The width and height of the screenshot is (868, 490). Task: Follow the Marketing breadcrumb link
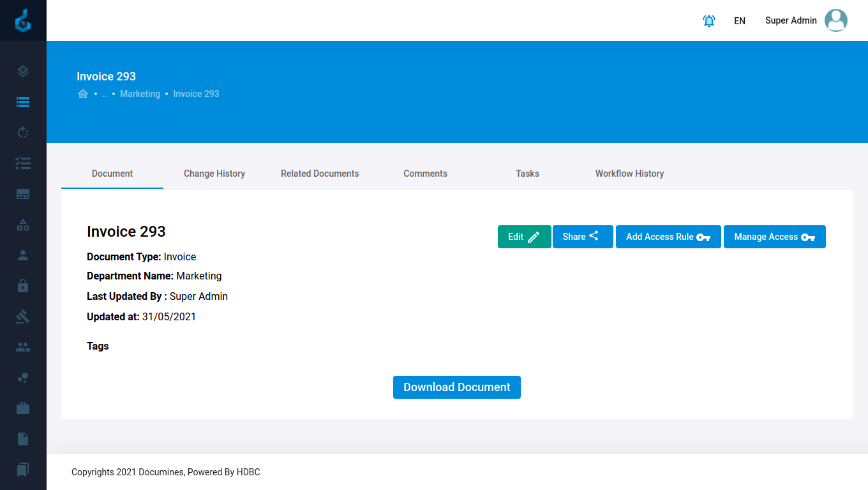coord(140,94)
